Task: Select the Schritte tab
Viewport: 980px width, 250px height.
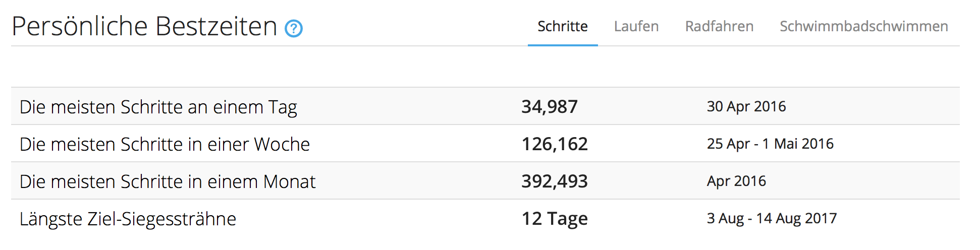Action: (563, 26)
